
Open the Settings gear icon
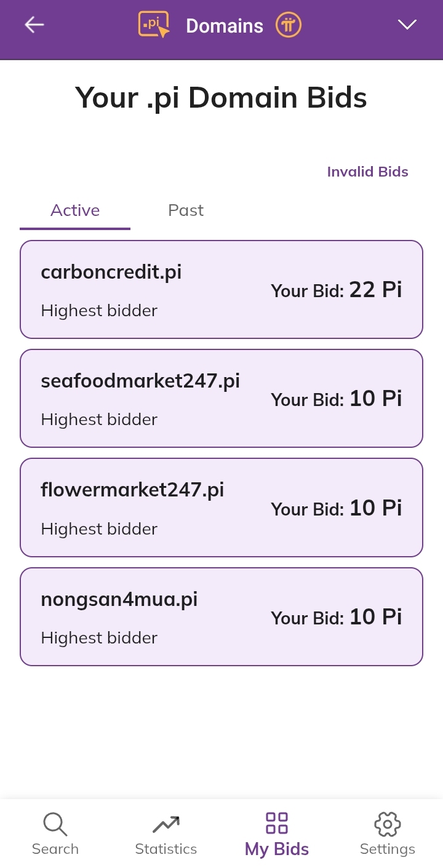388,824
